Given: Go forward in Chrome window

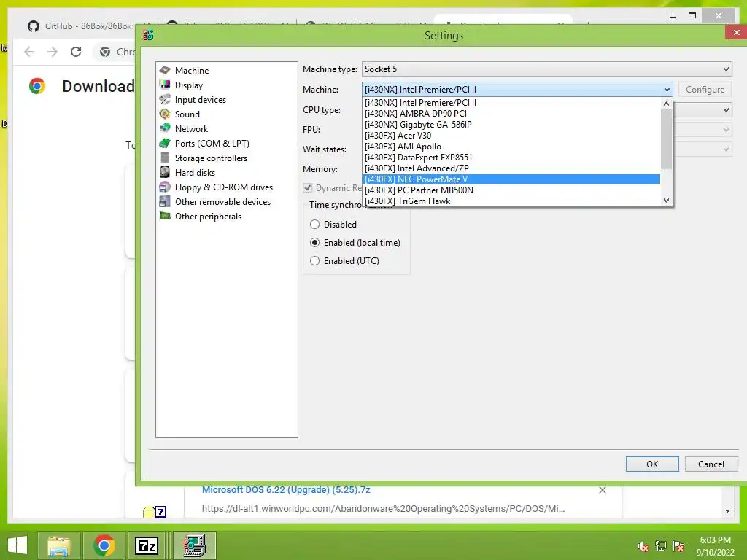Looking at the screenshot, I should (x=53, y=52).
